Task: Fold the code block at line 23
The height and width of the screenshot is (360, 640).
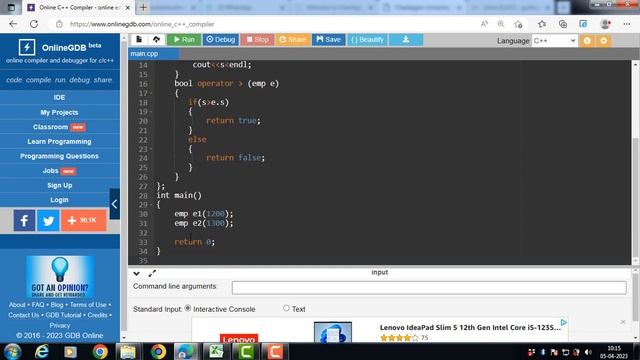Action: [151, 149]
